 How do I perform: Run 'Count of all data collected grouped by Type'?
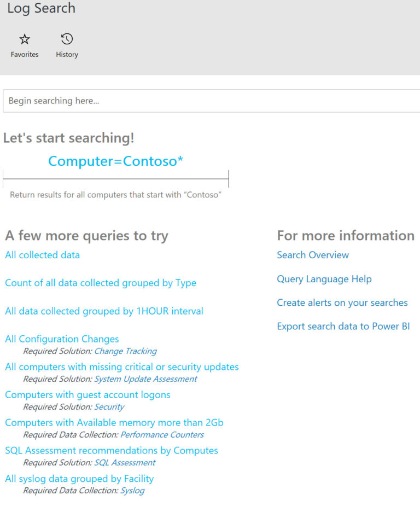101,283
